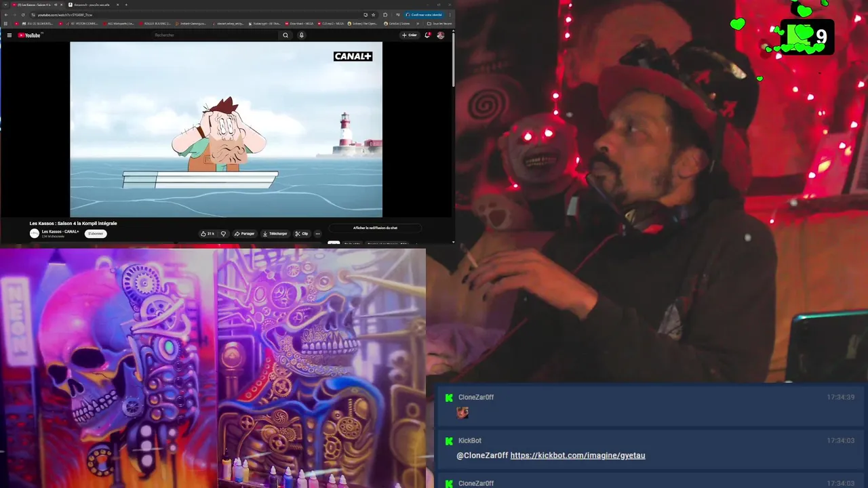Switch to the Amazon.fr browser tab
This screenshot has width=868, height=488.
coord(92,5)
